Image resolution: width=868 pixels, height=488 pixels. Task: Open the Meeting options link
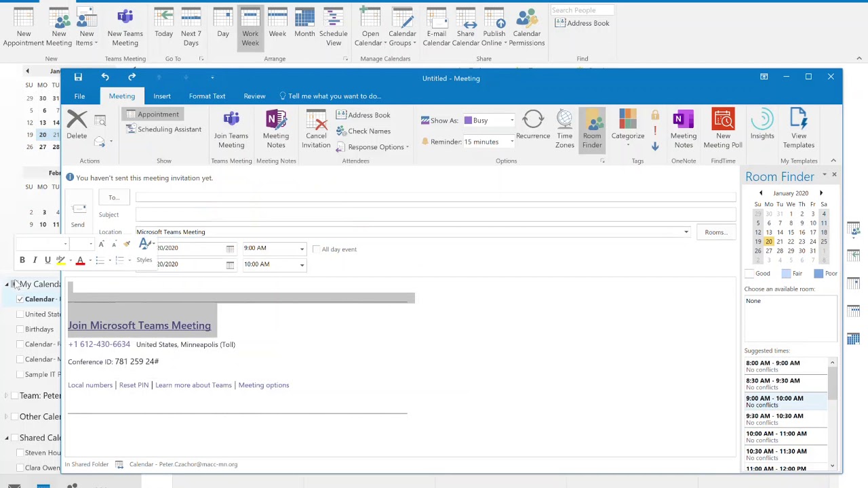[264, 385]
